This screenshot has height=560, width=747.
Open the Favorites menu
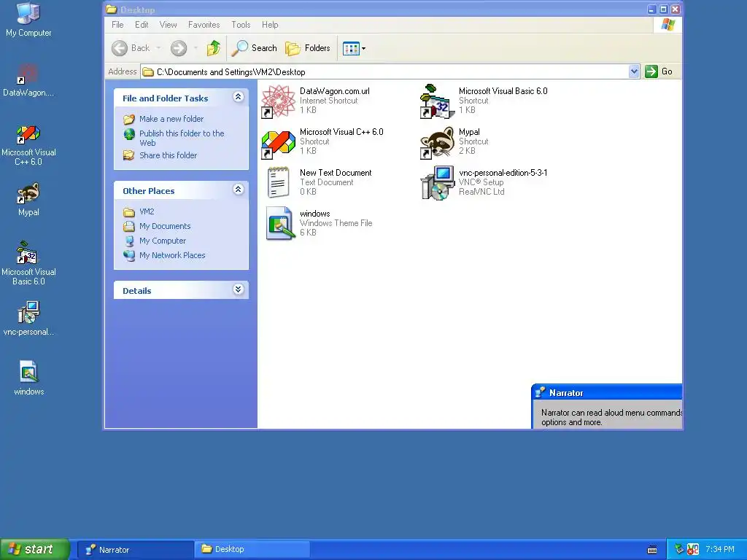pos(204,25)
